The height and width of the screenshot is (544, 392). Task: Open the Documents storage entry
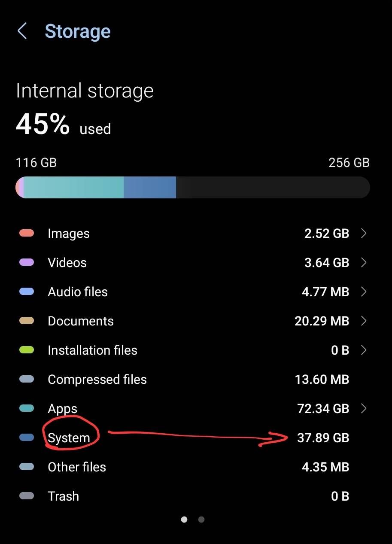click(81, 321)
